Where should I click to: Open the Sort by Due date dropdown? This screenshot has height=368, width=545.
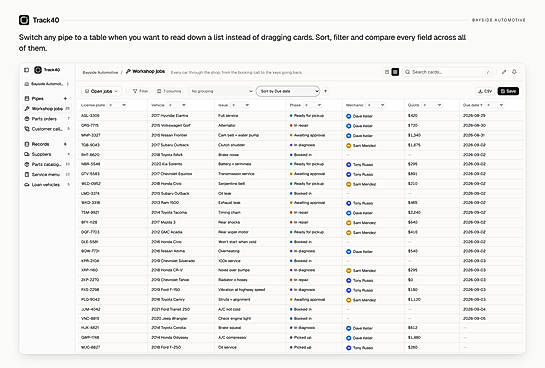pos(288,91)
